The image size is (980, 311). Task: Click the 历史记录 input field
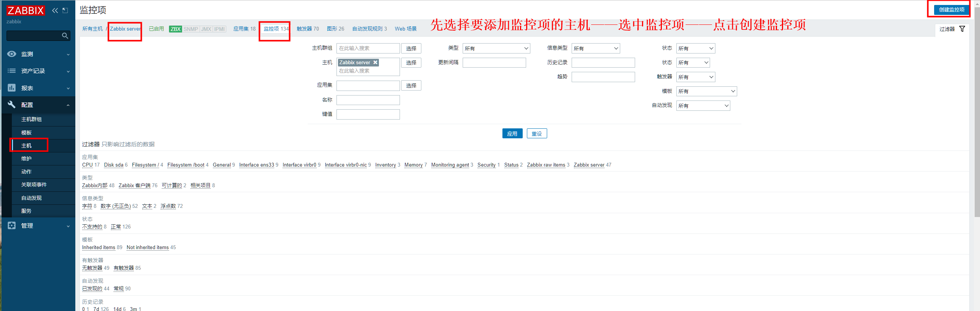tap(603, 63)
